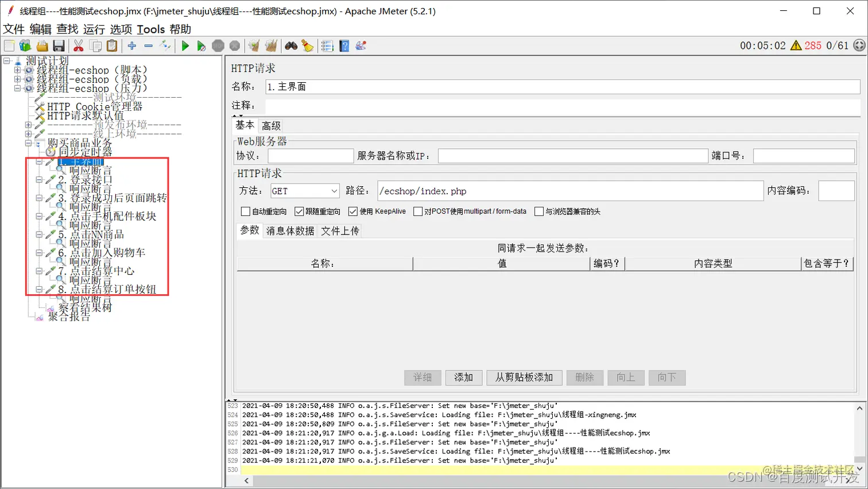
Task: Click in the 端口号 field
Action: tap(804, 156)
